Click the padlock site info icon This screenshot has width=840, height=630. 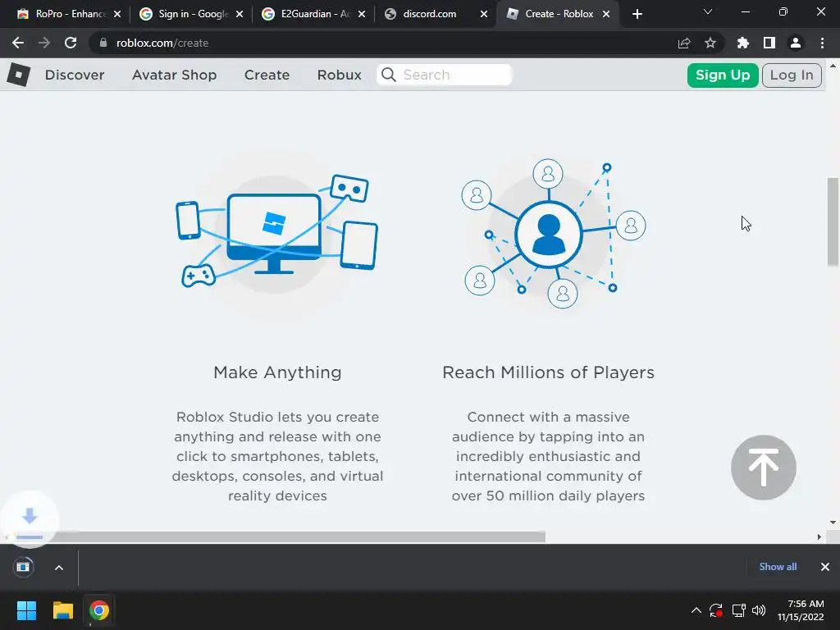[x=103, y=43]
